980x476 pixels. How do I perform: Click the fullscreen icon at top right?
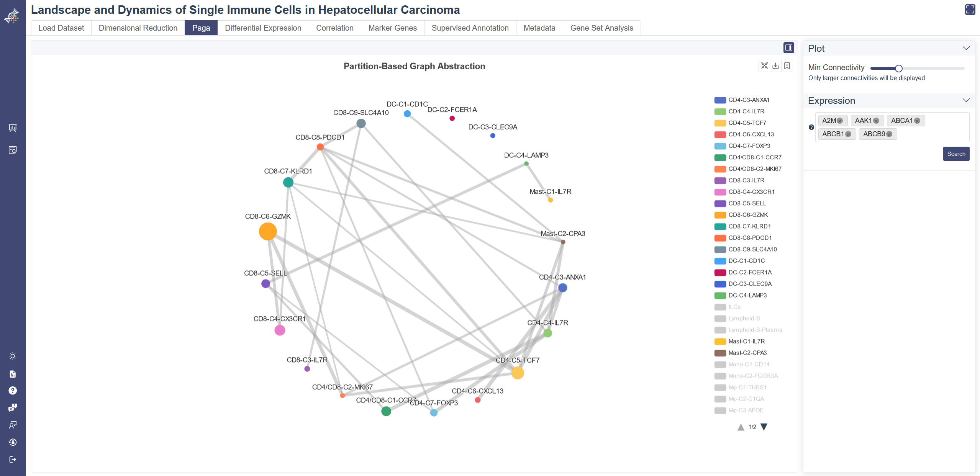(970, 10)
